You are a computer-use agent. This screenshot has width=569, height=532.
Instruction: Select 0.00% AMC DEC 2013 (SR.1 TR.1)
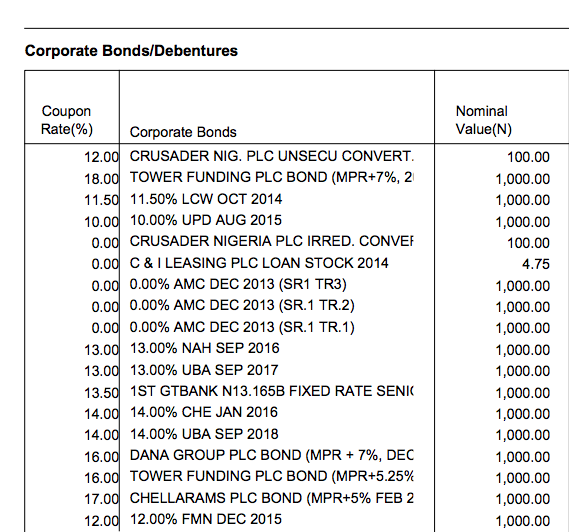(242, 327)
